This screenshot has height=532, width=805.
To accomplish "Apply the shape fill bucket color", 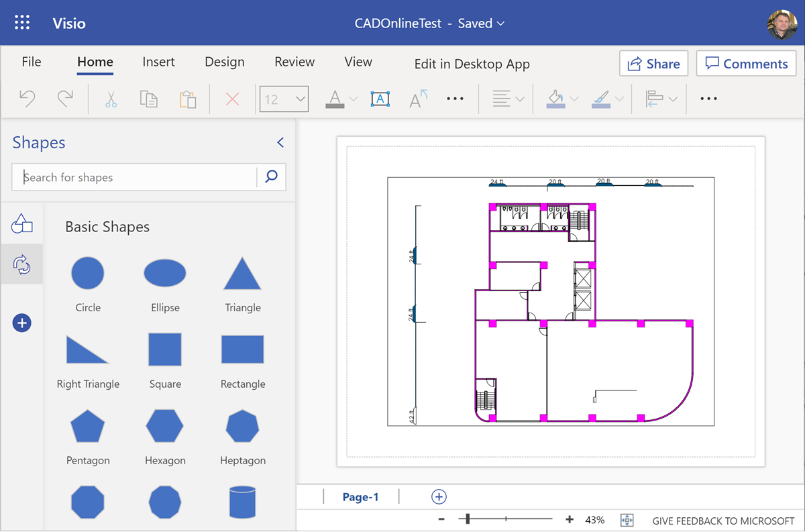I will tap(555, 99).
